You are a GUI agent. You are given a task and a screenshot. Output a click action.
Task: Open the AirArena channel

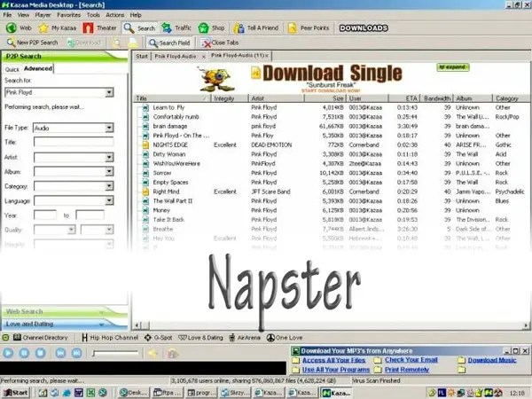coord(245,338)
